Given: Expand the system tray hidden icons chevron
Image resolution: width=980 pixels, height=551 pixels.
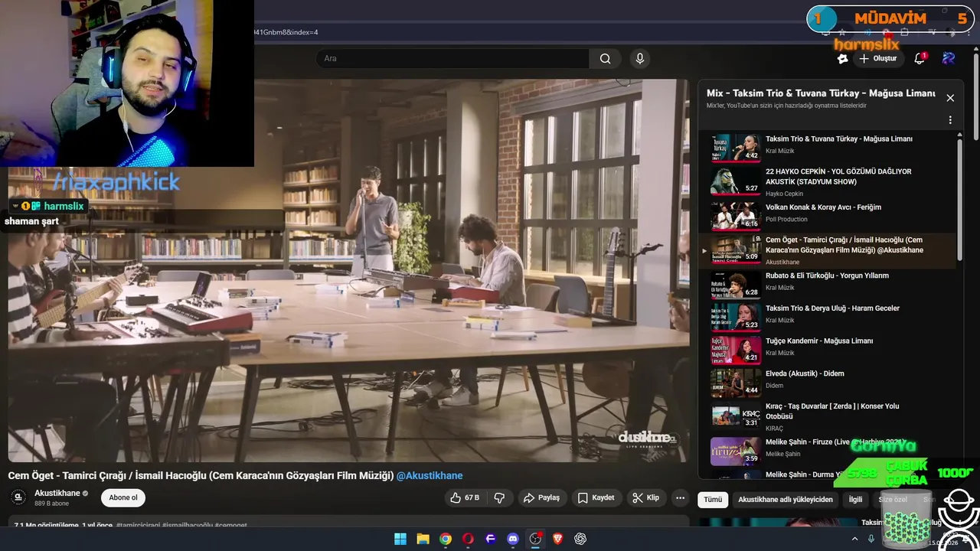Looking at the screenshot, I should point(854,539).
